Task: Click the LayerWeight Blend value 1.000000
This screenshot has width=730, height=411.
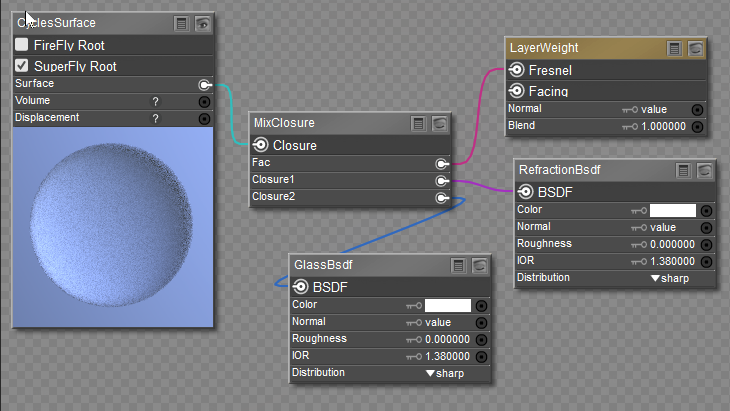Action: click(x=663, y=127)
